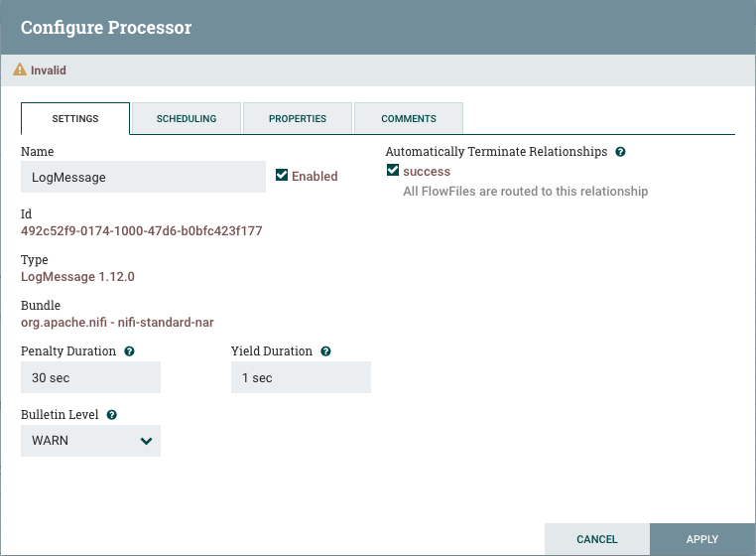Select the Settings tab
Image resolution: width=756 pixels, height=556 pixels.
[75, 118]
